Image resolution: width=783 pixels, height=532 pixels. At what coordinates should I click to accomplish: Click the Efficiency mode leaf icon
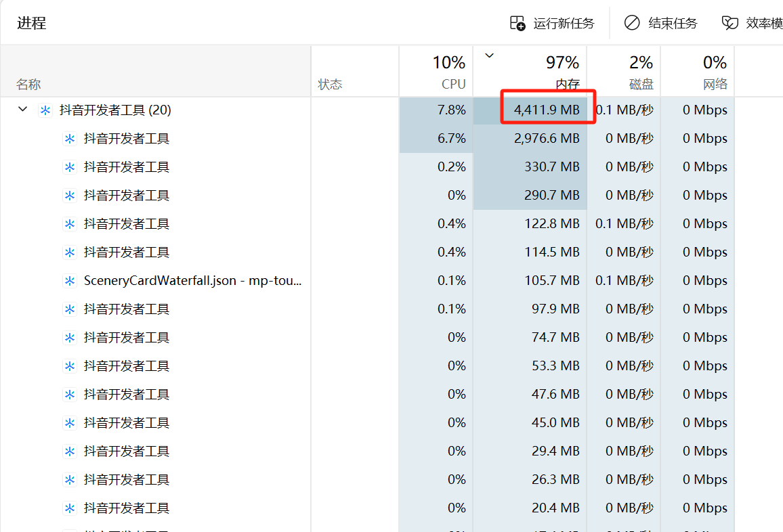(x=729, y=24)
